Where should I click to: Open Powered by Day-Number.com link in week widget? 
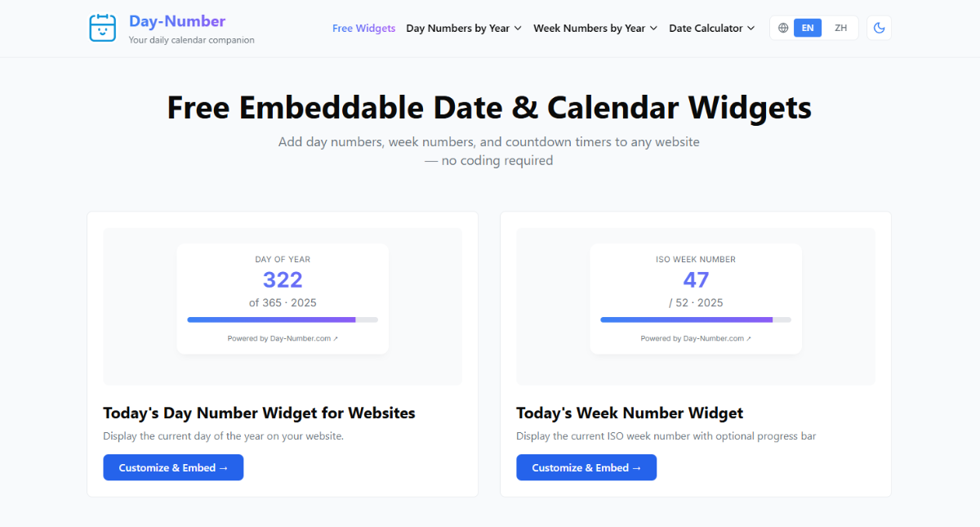696,338
